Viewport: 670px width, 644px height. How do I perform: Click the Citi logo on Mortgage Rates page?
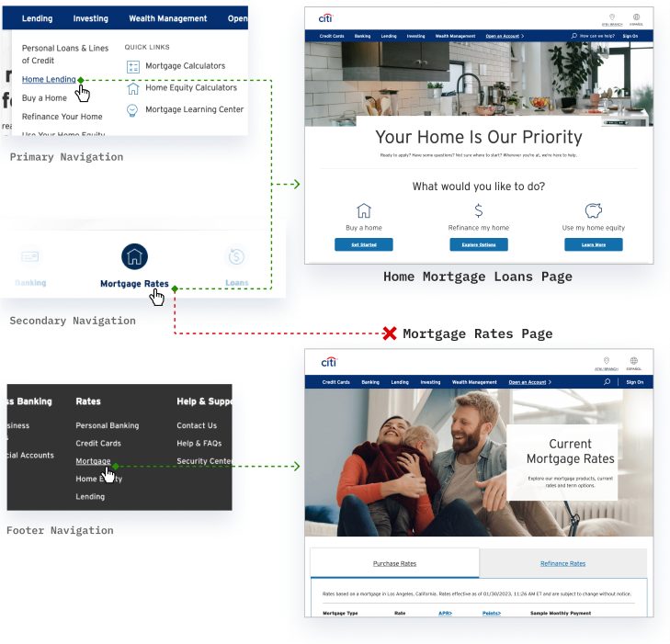(x=329, y=363)
